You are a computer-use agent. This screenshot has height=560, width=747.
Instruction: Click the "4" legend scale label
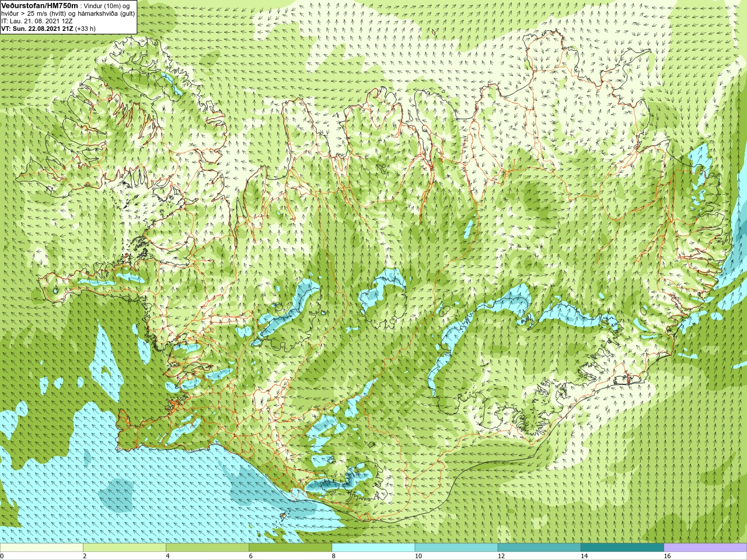[168, 556]
